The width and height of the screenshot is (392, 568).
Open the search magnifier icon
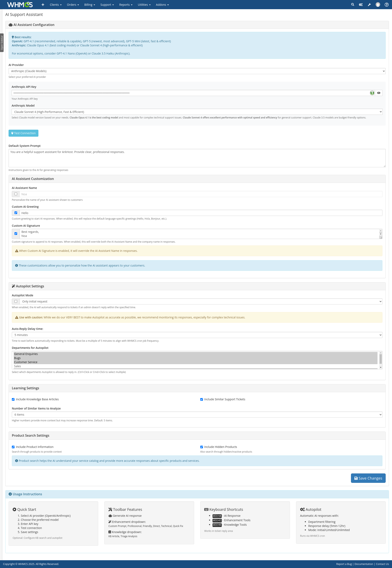coord(352,4)
